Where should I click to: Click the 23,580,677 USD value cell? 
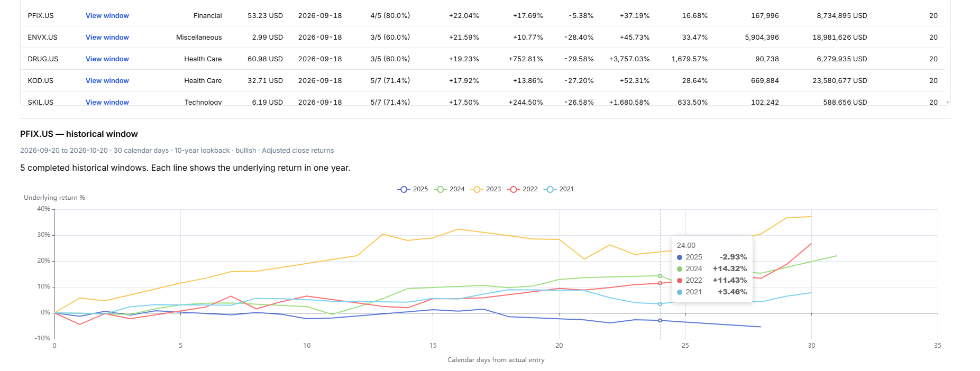(x=840, y=81)
